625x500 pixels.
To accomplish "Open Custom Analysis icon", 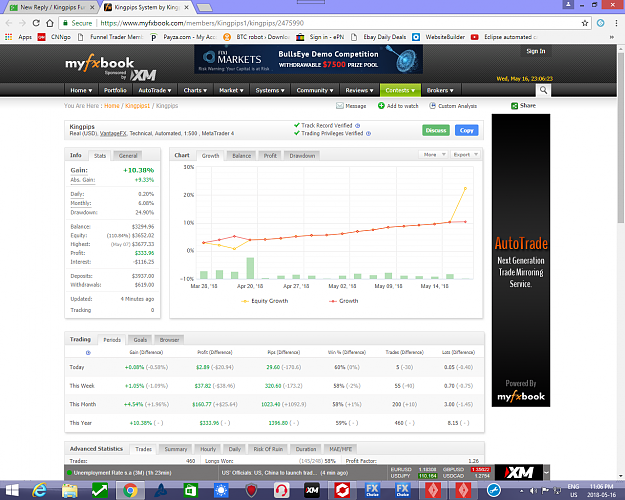I will [x=432, y=106].
